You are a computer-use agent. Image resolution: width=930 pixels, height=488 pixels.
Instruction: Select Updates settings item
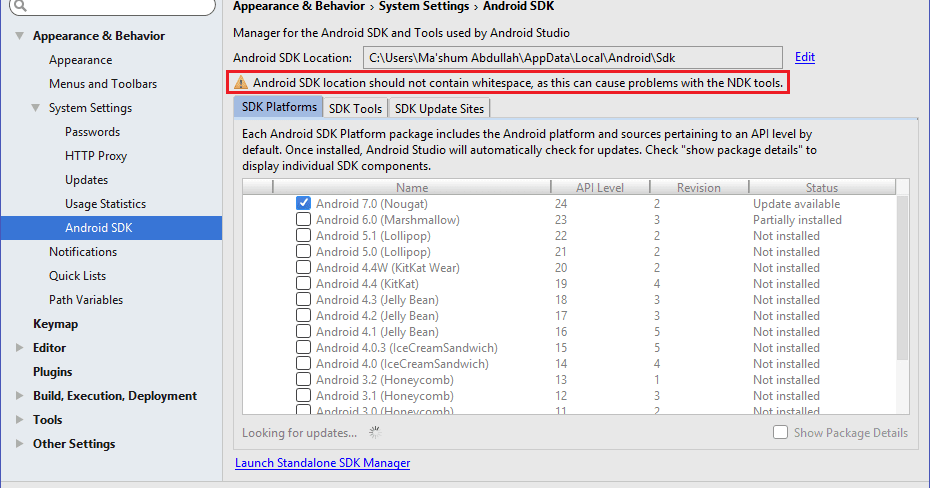87,180
